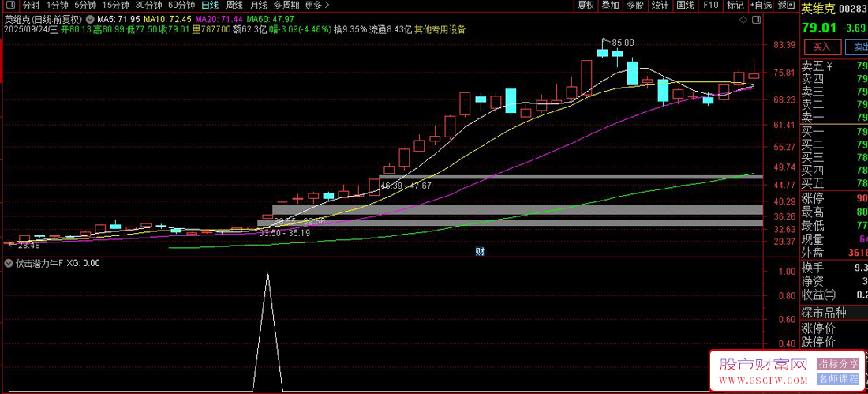Switch to 分时 intraday view
This screenshot has width=868, height=394.
(31, 6)
